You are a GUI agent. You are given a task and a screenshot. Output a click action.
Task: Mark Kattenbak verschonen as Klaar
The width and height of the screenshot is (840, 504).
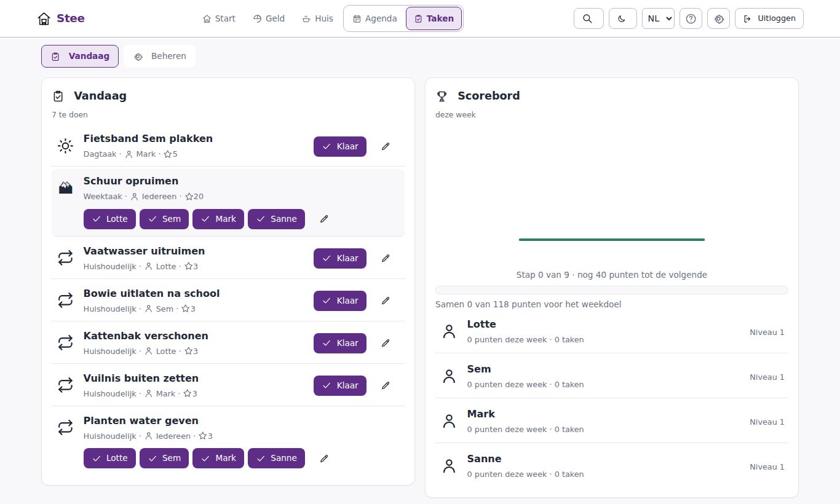tap(340, 343)
